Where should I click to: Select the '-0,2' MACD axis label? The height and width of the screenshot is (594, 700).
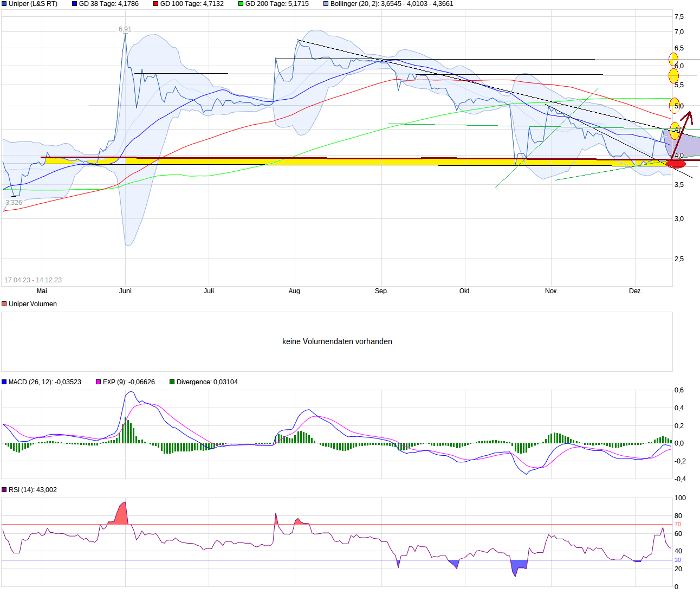pos(679,461)
